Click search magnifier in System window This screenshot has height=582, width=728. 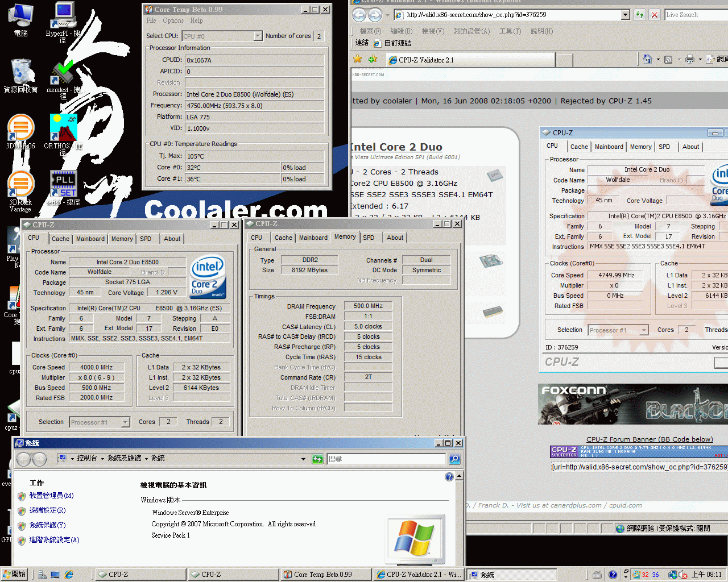point(454,459)
